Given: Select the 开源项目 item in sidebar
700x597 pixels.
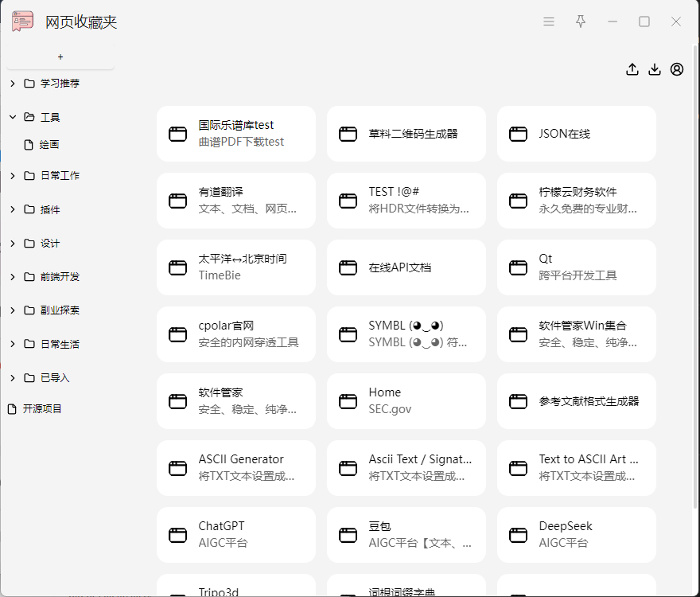Looking at the screenshot, I should pos(41,409).
